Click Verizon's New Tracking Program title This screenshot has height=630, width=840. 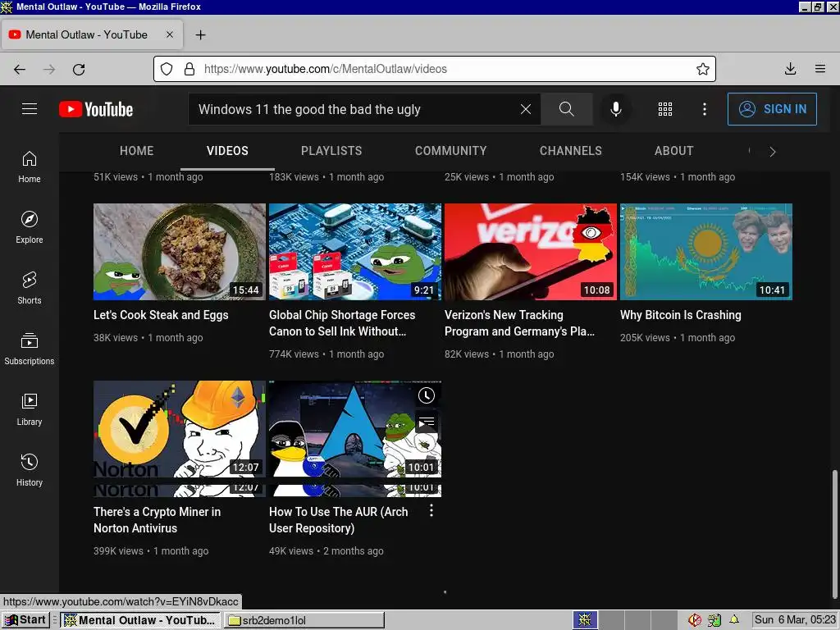pyautogui.click(x=519, y=323)
